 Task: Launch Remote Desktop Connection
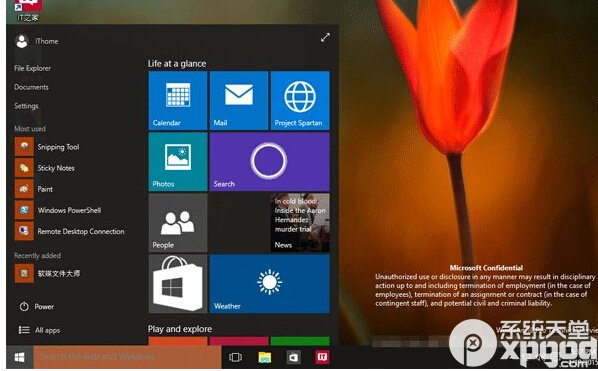tap(69, 231)
